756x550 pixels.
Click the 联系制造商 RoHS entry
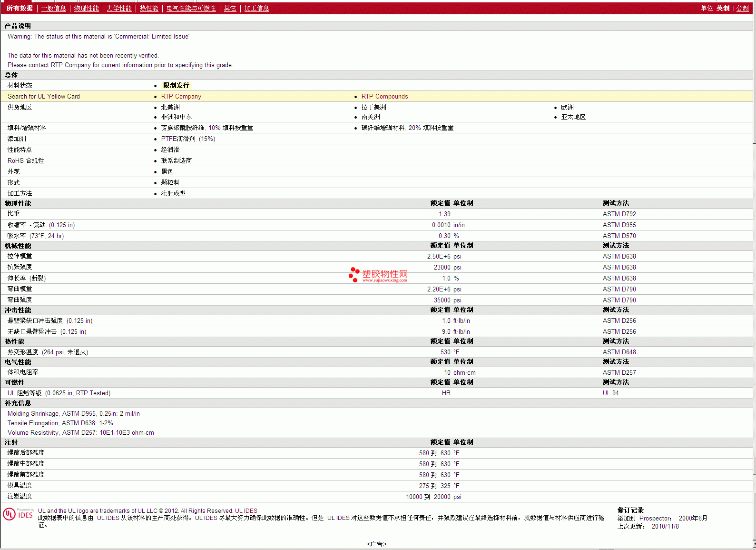click(x=177, y=161)
